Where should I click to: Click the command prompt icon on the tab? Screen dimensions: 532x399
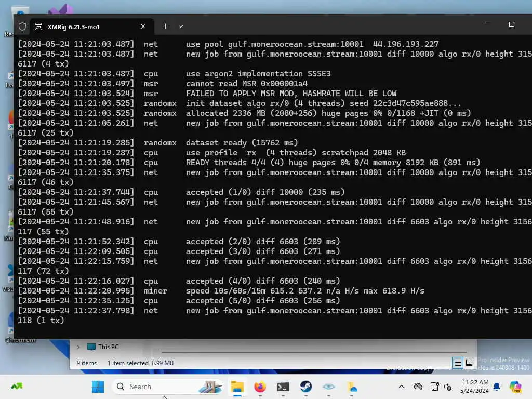tap(38, 27)
